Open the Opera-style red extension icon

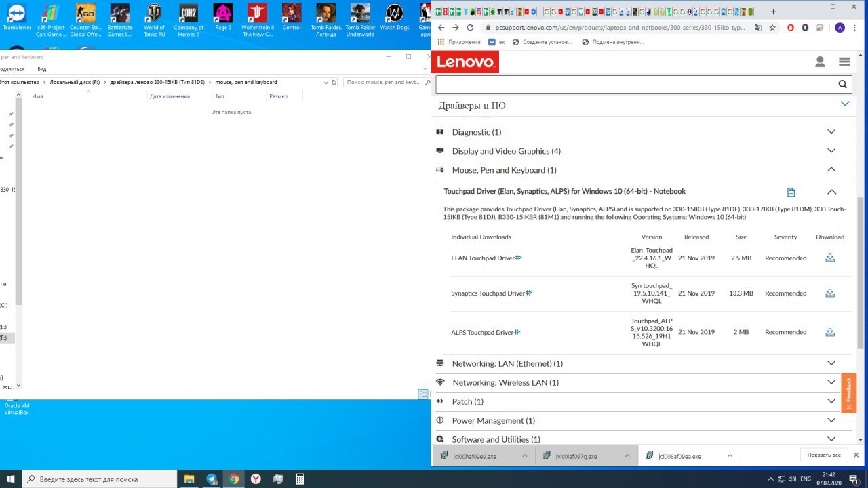click(791, 28)
